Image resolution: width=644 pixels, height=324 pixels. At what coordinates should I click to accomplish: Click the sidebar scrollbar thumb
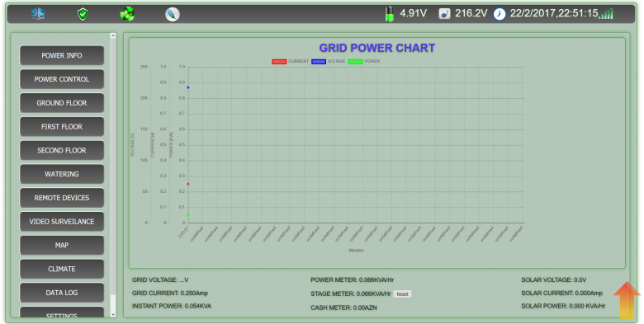point(113,167)
